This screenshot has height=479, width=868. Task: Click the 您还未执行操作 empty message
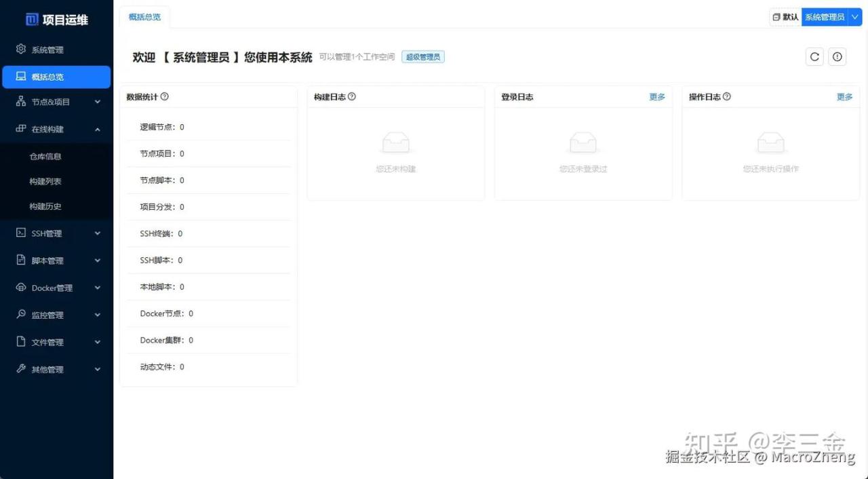click(x=771, y=169)
